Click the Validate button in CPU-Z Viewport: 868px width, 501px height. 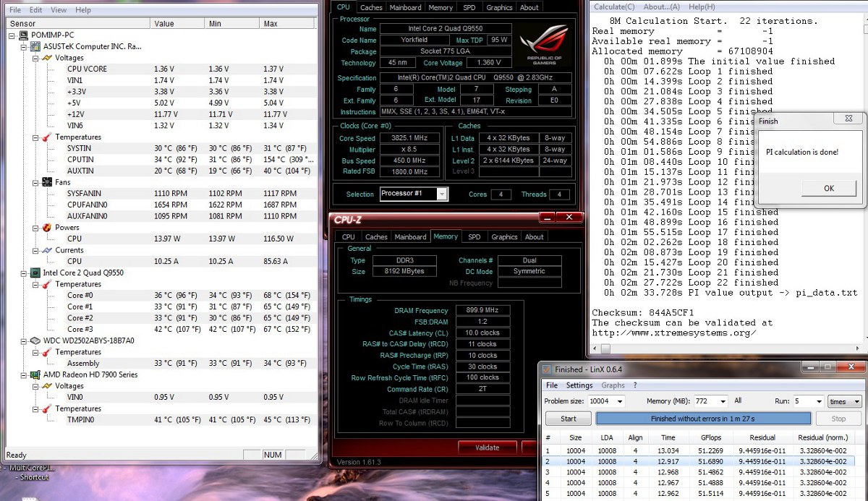487,448
